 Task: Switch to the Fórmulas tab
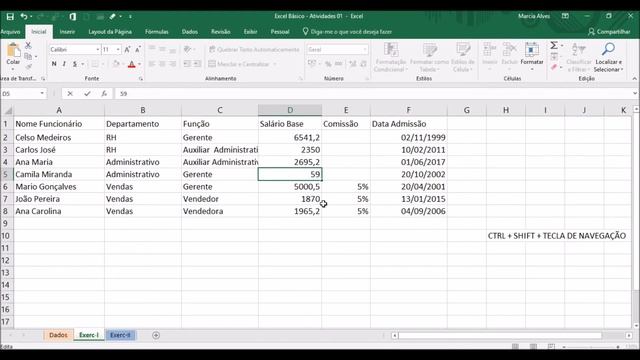(x=156, y=31)
